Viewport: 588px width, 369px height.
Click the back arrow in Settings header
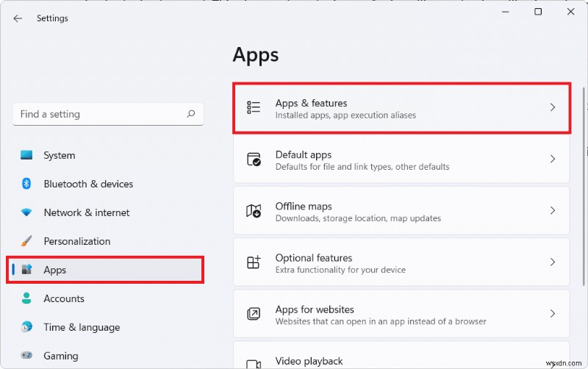[17, 18]
